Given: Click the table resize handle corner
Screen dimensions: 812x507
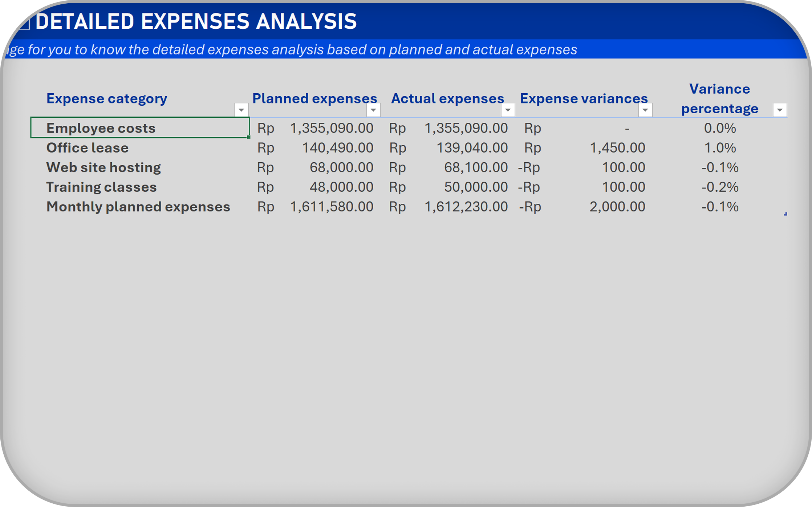Looking at the screenshot, I should coord(785,214).
